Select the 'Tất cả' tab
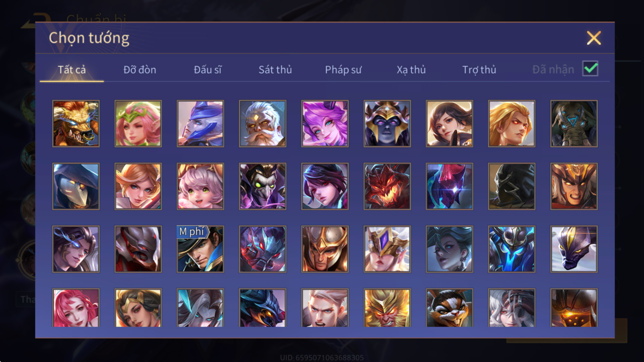 72,70
